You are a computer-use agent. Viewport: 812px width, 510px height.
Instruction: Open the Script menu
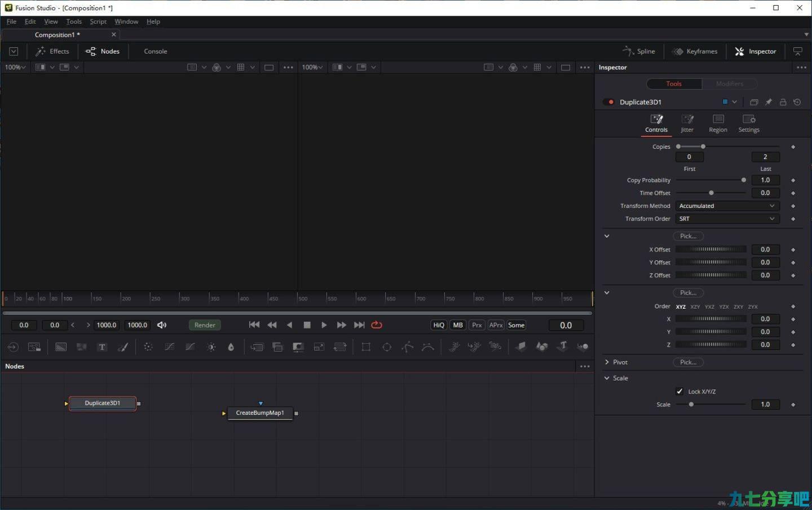98,21
